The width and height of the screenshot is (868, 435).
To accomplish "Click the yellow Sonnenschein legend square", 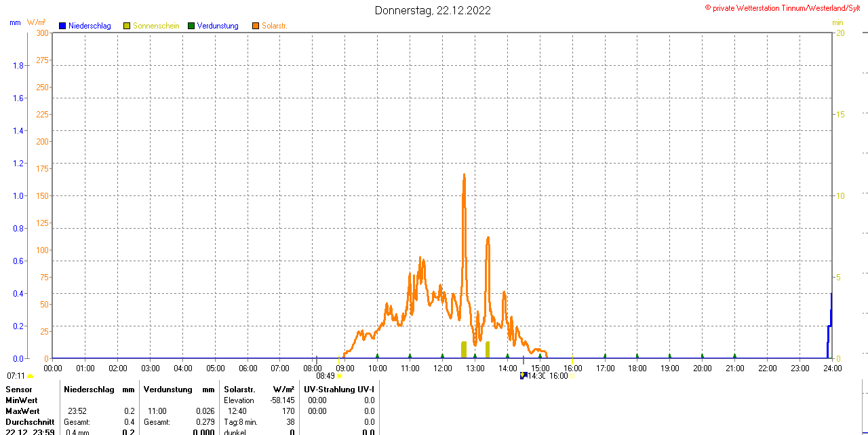I will click(x=127, y=26).
